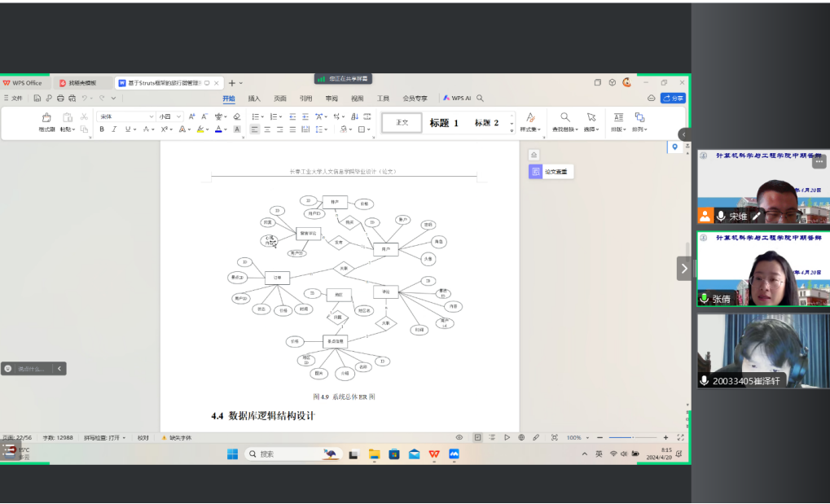Expand the video participant side panel arrow

tap(684, 268)
